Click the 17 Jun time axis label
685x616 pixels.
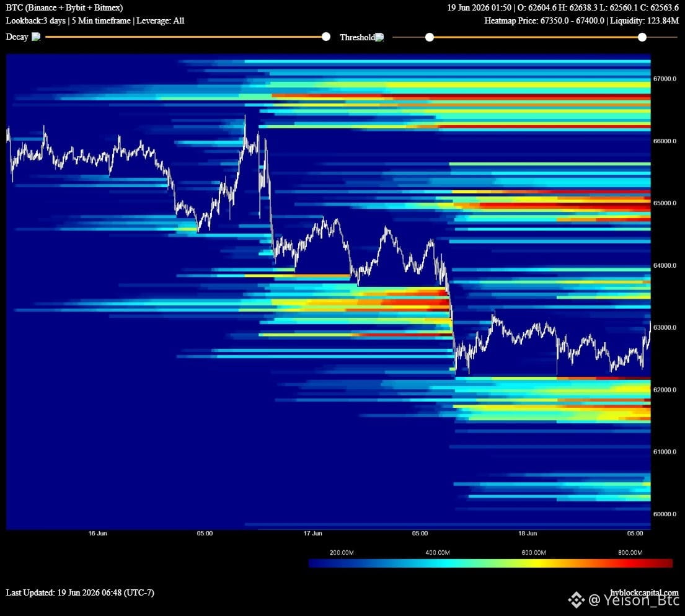(x=313, y=534)
